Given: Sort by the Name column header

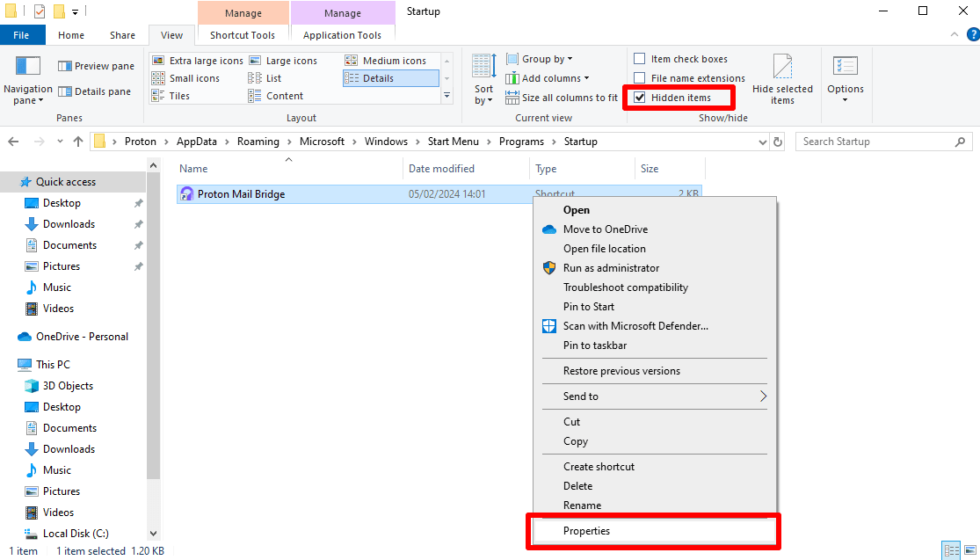Looking at the screenshot, I should pyautogui.click(x=289, y=169).
